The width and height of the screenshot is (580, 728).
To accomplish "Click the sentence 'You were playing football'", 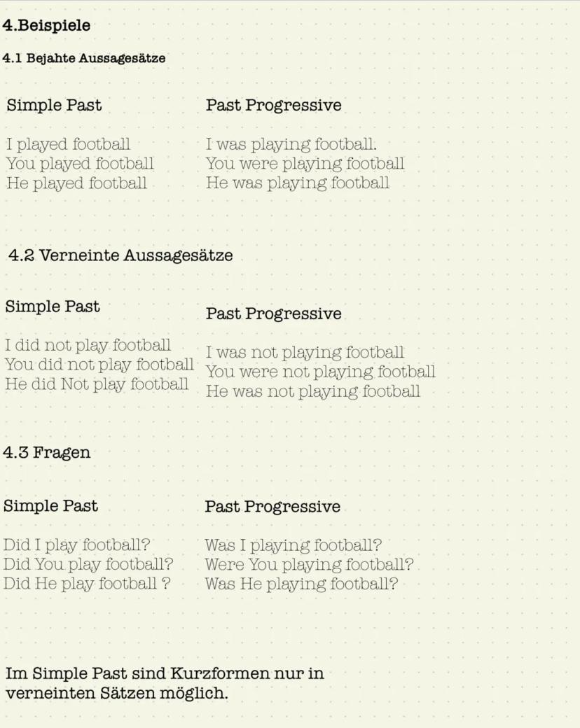I will coord(305,164).
